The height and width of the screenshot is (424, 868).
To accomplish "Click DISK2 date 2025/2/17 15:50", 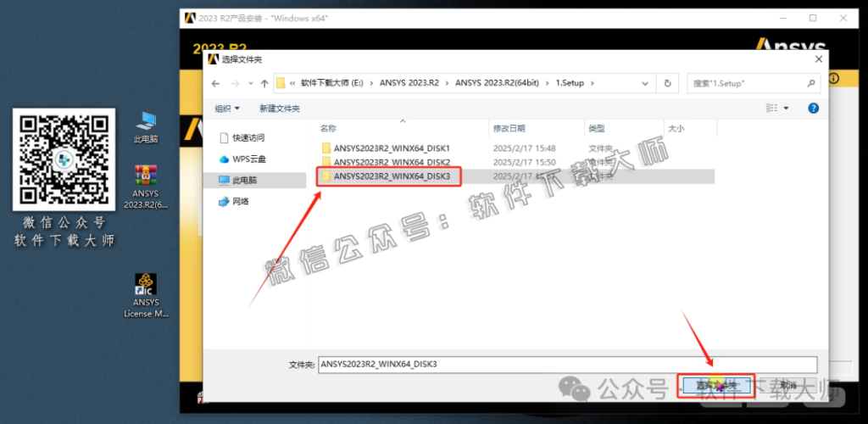I will coord(524,162).
